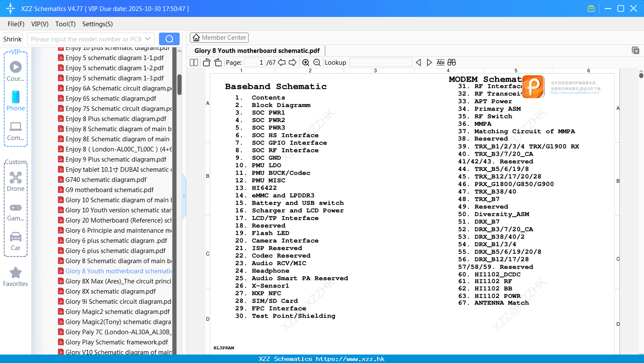644x363 pixels.
Task: Click the Shrink button
Action: click(x=13, y=39)
